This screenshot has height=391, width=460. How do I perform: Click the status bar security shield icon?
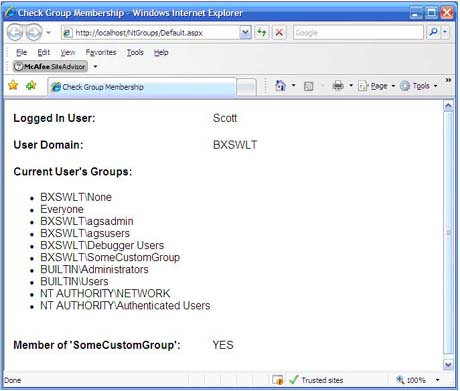tap(277, 380)
